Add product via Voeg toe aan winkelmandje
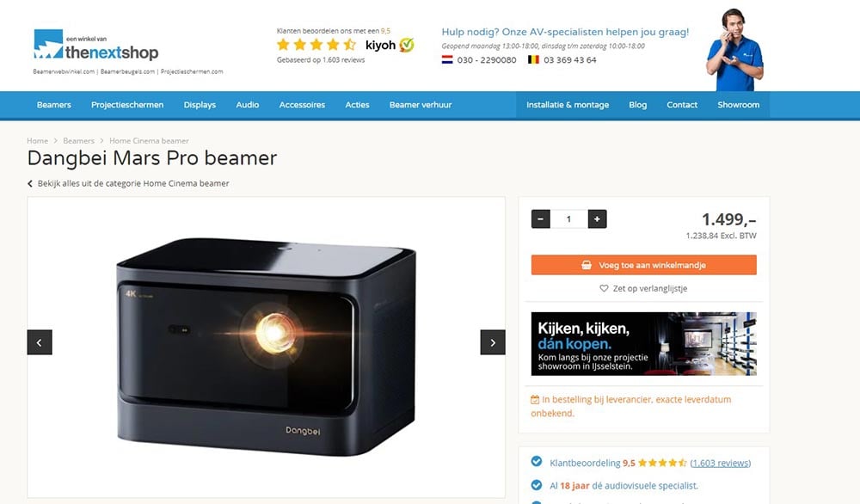860x504 pixels. (x=644, y=265)
